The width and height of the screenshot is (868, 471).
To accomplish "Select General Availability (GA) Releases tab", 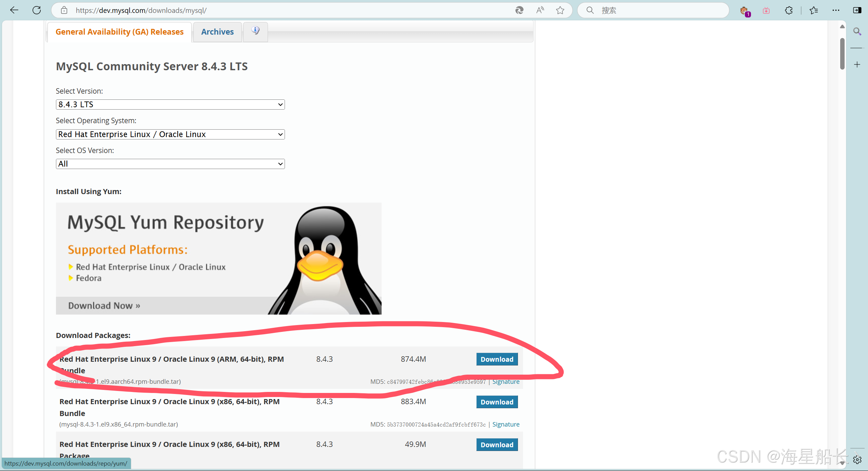I will pos(119,32).
